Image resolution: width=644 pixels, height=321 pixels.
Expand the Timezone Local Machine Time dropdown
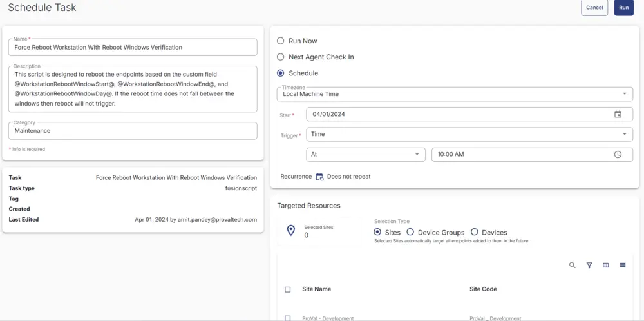point(455,93)
